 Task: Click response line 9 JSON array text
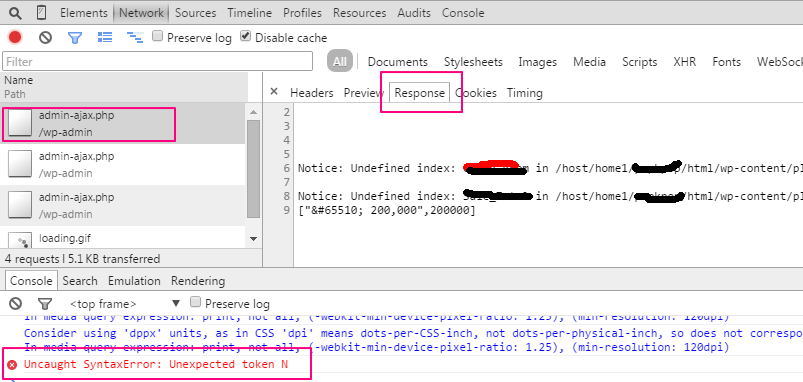pos(387,210)
